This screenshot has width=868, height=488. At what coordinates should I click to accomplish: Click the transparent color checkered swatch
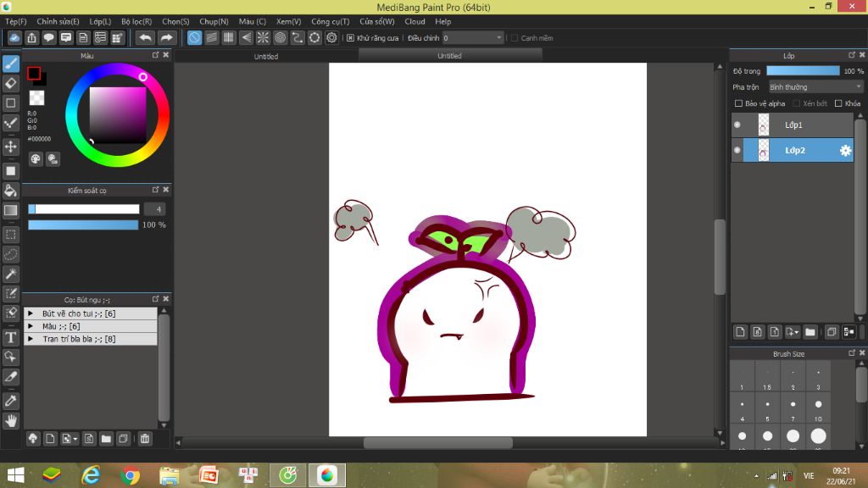(36, 98)
